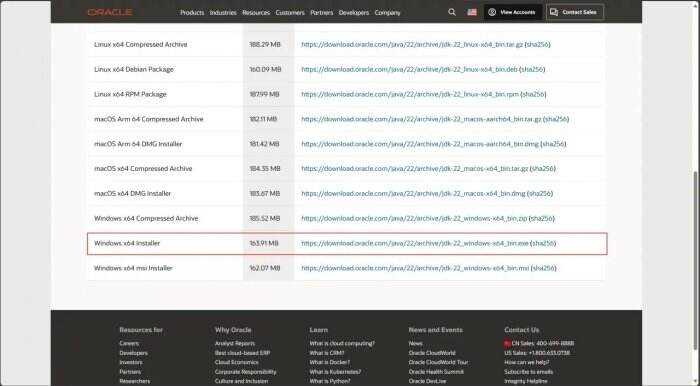The height and width of the screenshot is (386, 700).
Task: Download macOS x64 tar.gz archive link
Action: (x=415, y=169)
